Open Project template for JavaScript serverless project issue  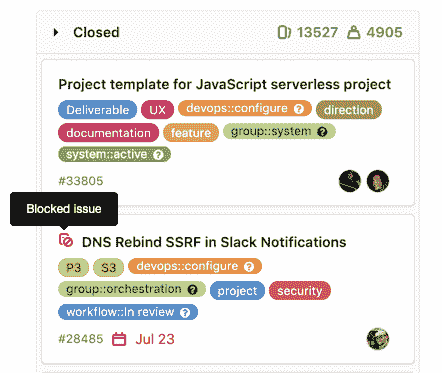tap(225, 84)
